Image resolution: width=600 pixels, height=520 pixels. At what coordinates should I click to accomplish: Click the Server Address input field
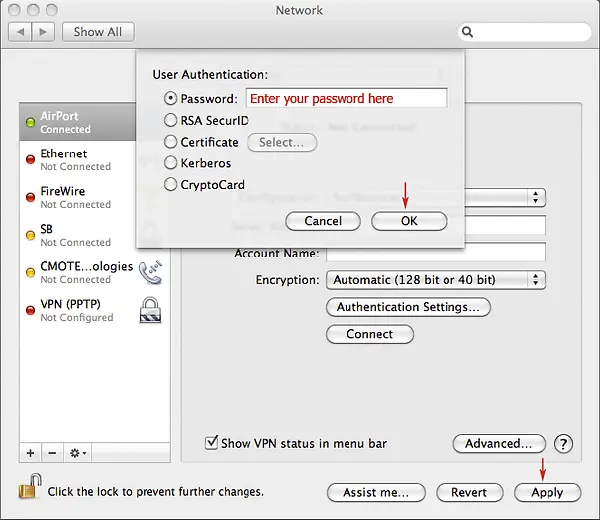(505, 225)
